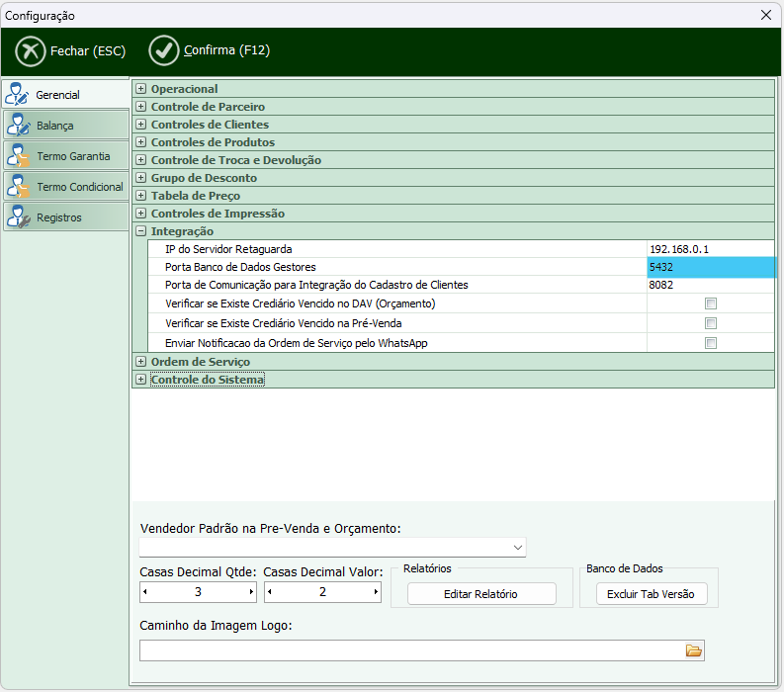
Task: Open the Registros sidebar icon
Action: pyautogui.click(x=18, y=217)
